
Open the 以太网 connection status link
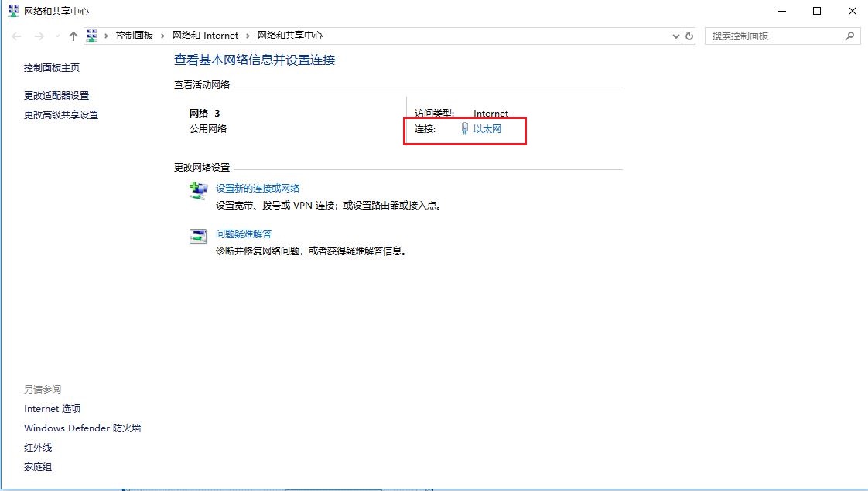coord(487,129)
